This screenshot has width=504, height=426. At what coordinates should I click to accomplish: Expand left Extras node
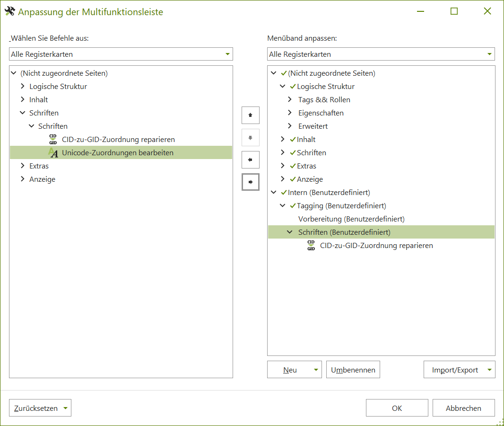(x=23, y=166)
